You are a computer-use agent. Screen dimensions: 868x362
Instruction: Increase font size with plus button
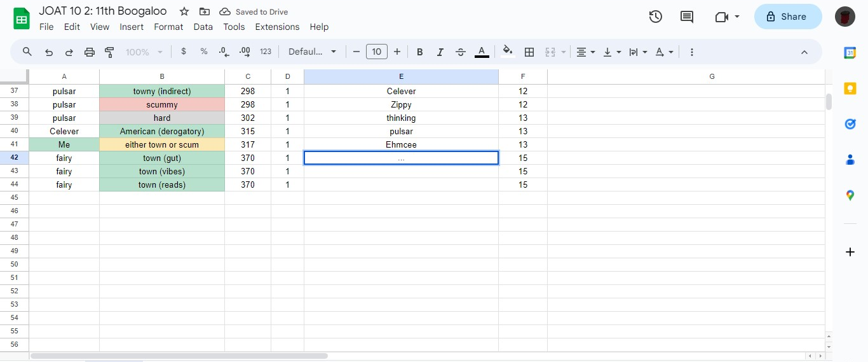397,52
